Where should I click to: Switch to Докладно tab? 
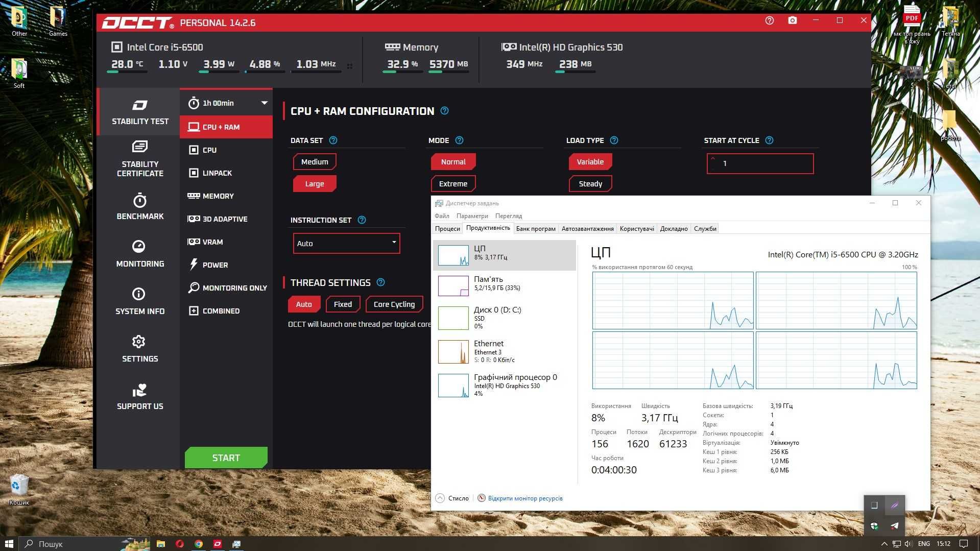coord(674,229)
